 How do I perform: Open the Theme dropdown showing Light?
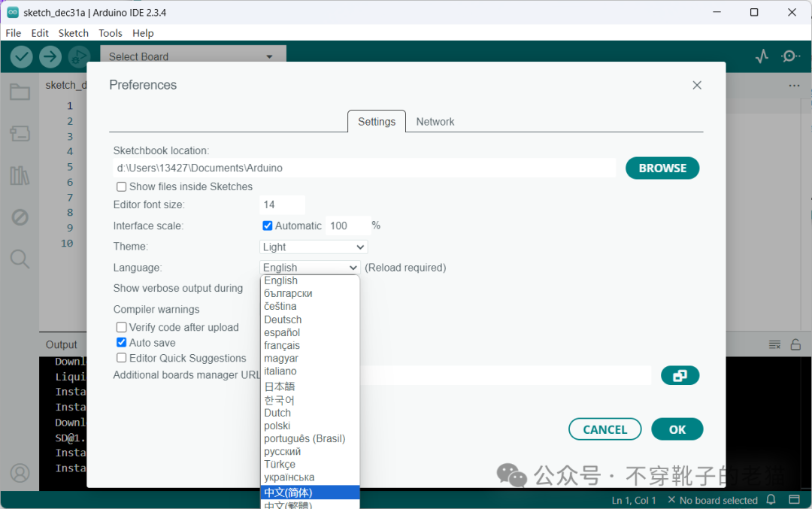click(x=313, y=247)
